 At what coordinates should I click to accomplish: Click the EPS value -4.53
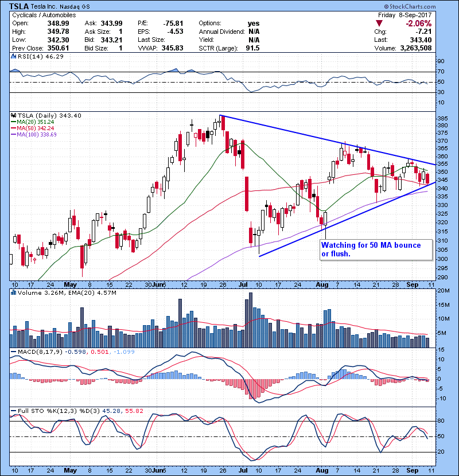tap(175, 32)
